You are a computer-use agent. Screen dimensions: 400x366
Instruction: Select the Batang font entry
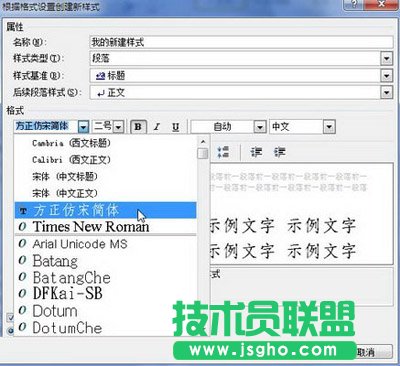tap(105, 261)
